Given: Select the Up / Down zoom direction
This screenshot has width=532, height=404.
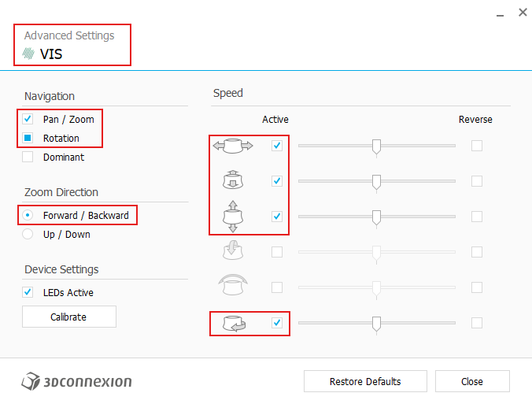Looking at the screenshot, I should click(28, 234).
